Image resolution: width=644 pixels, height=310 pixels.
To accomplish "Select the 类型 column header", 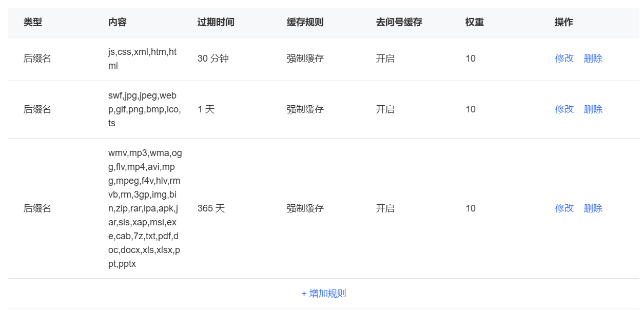I will [x=33, y=22].
